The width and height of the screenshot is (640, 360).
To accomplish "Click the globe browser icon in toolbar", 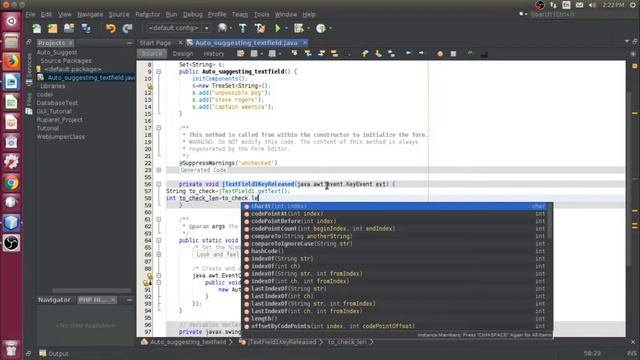I will pos(222,28).
